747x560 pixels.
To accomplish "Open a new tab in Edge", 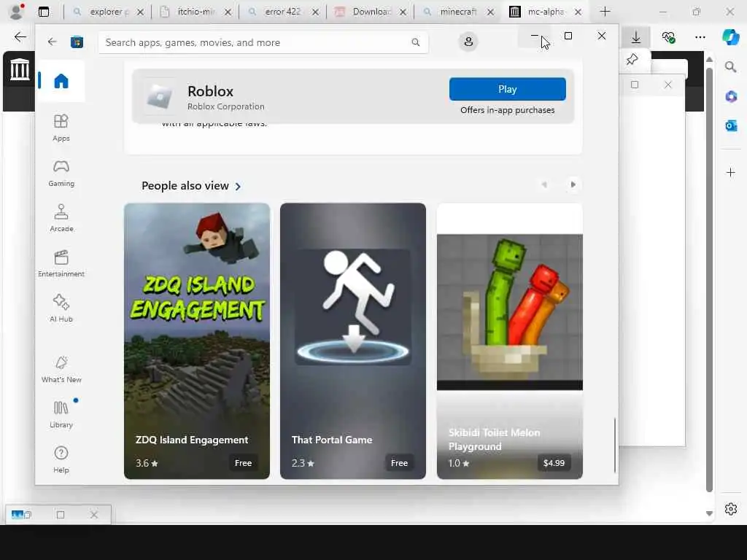I will [x=605, y=12].
